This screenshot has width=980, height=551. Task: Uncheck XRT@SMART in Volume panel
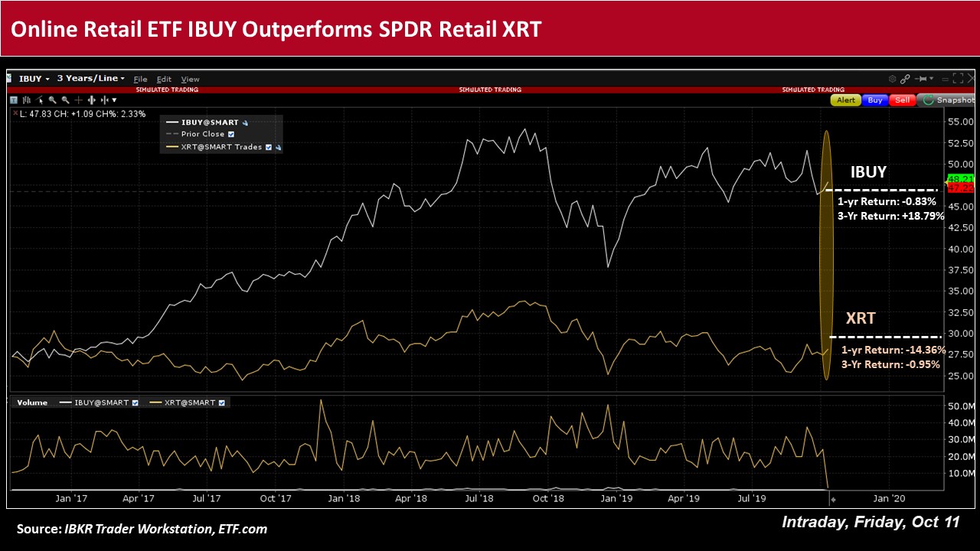[x=221, y=403]
